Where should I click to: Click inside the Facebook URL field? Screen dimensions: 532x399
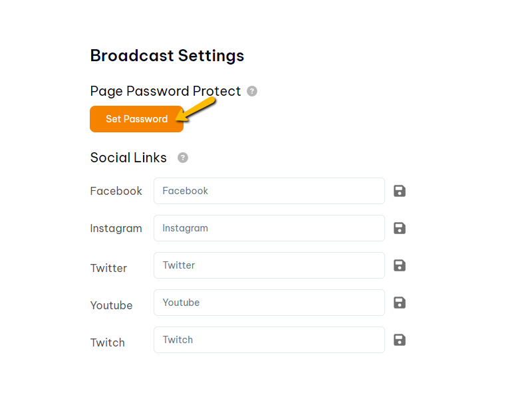click(269, 191)
